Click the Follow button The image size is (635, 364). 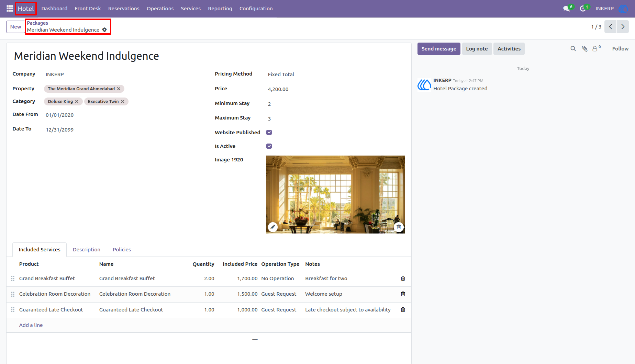[x=620, y=49]
